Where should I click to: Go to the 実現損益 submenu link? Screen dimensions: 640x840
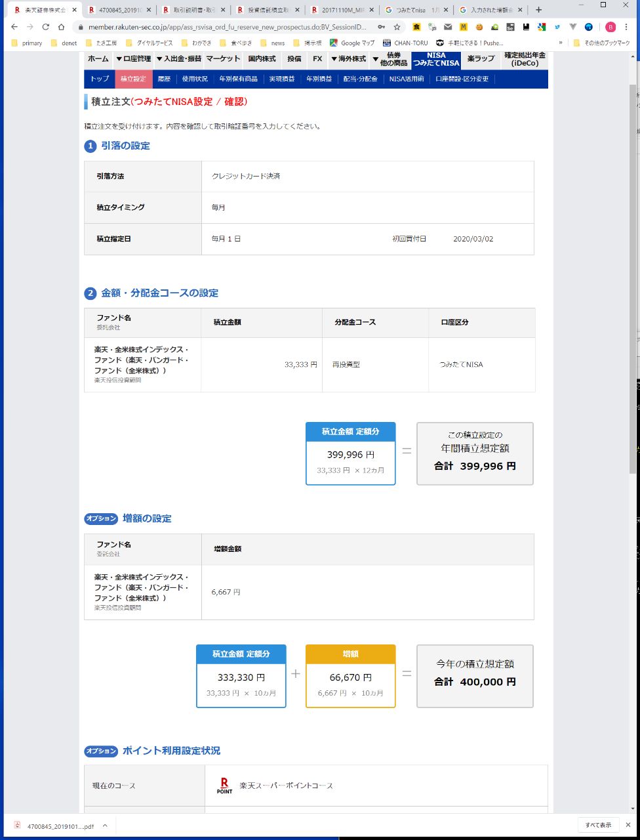pos(282,79)
